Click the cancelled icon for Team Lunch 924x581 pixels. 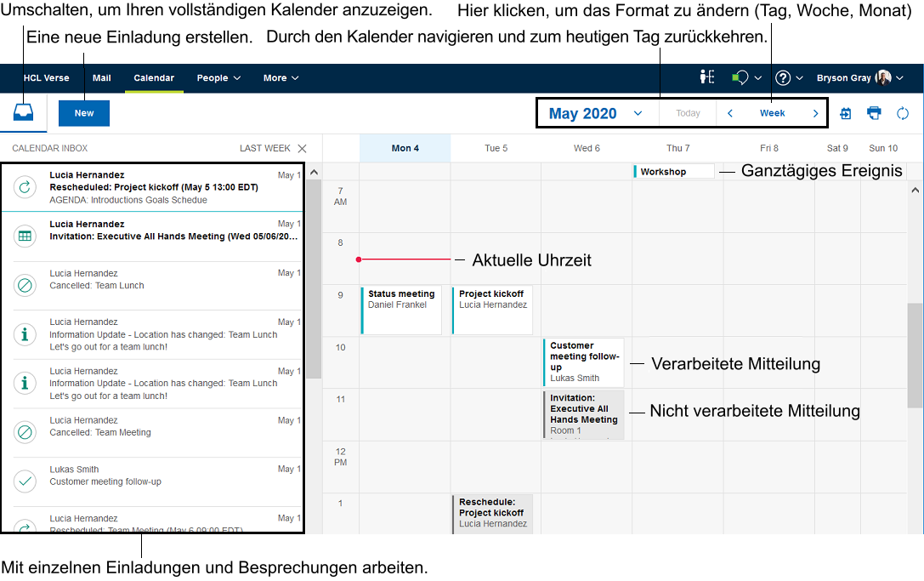25,286
